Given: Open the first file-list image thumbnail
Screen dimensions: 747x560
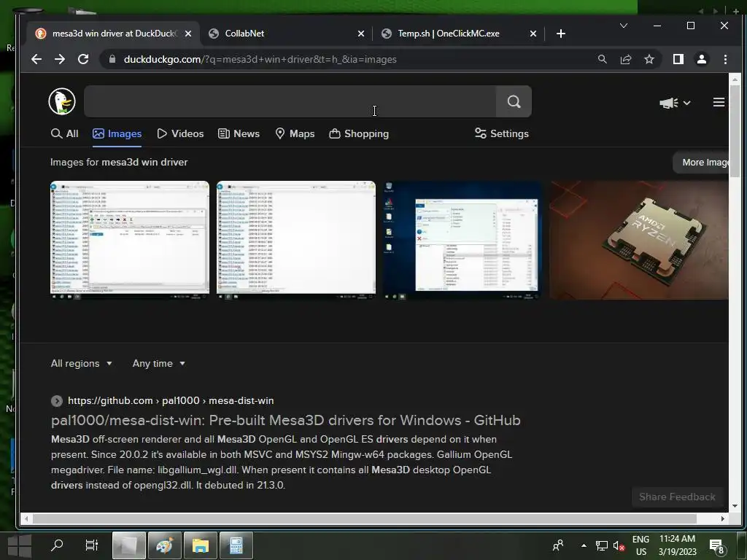Looking at the screenshot, I should 130,241.
